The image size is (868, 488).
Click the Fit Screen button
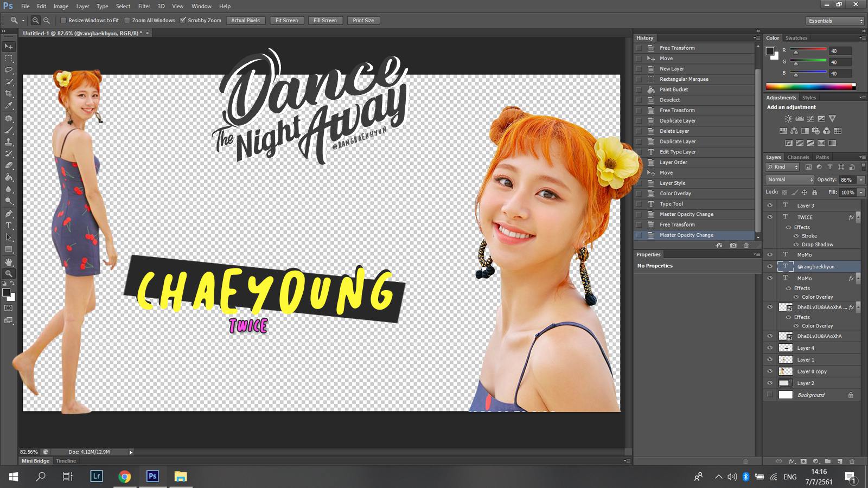coord(286,21)
